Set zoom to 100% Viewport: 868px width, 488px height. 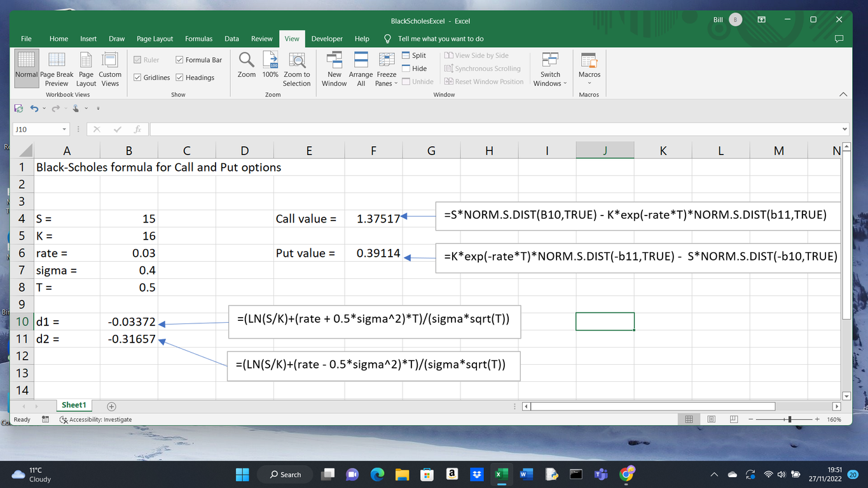pos(270,64)
